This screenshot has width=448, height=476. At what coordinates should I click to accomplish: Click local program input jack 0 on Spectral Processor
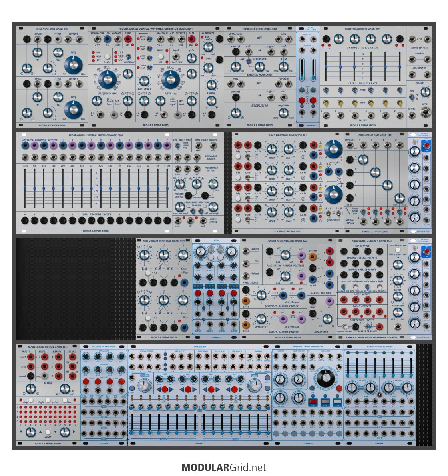pos(25,220)
